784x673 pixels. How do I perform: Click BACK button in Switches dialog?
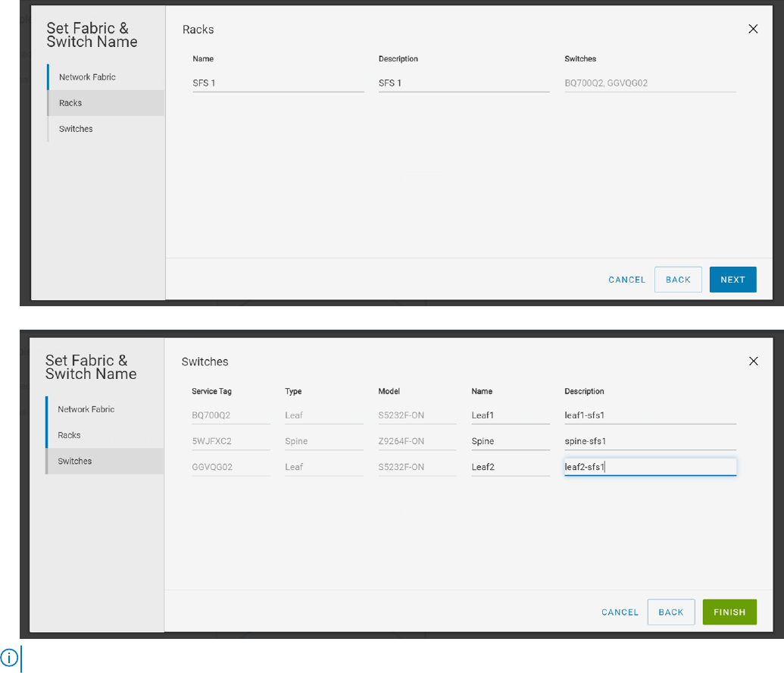click(x=671, y=612)
